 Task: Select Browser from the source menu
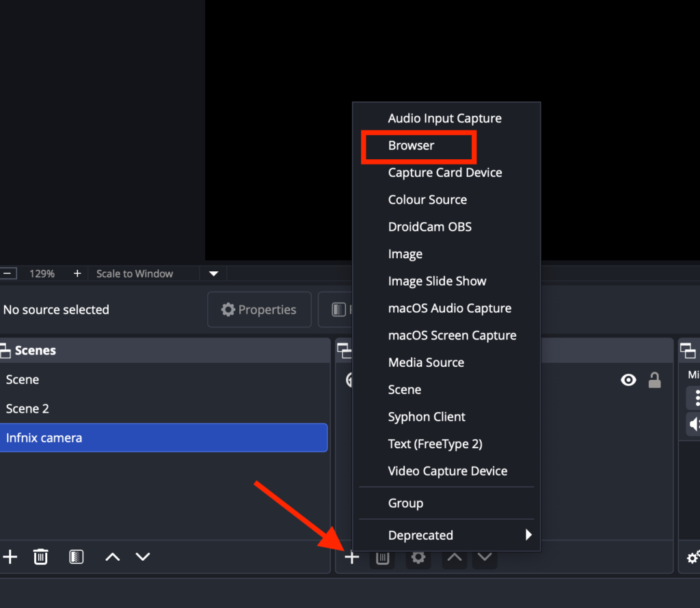click(x=412, y=146)
